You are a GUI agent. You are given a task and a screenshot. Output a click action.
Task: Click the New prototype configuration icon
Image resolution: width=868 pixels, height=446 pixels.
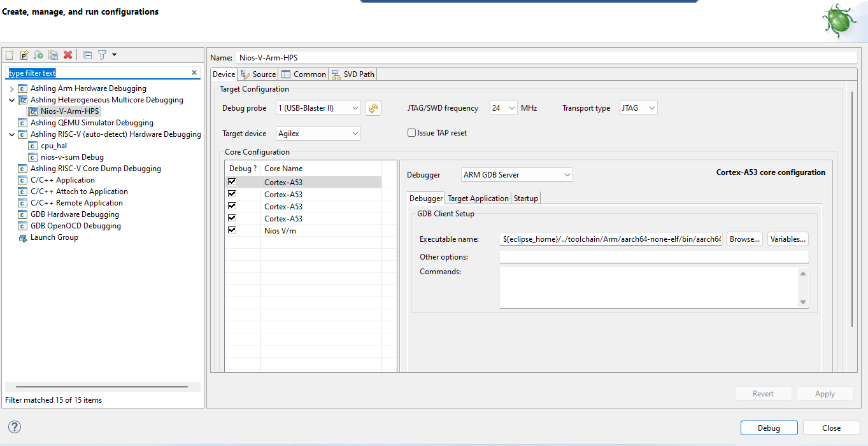coord(24,55)
